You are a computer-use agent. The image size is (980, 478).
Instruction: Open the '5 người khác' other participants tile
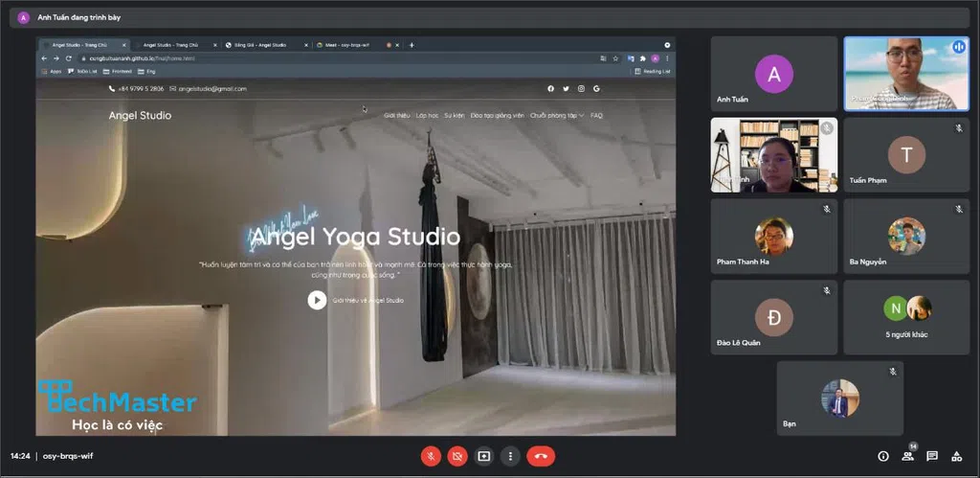906,317
